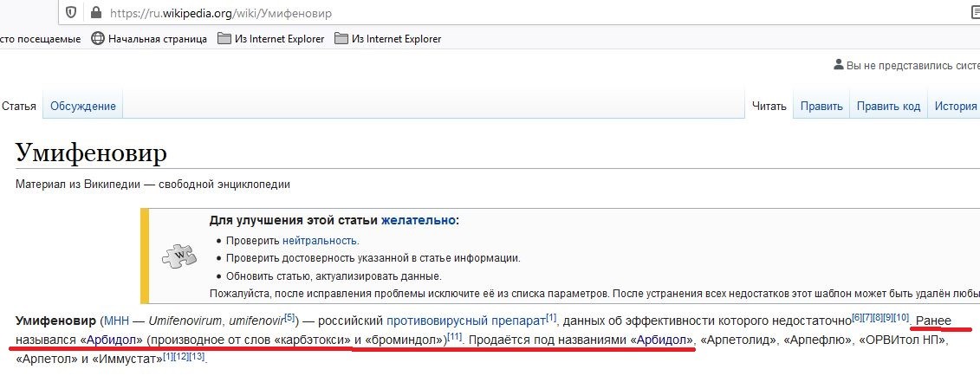Follow the противовирусный препарат link
This screenshot has height=376, width=980.
tap(465, 321)
